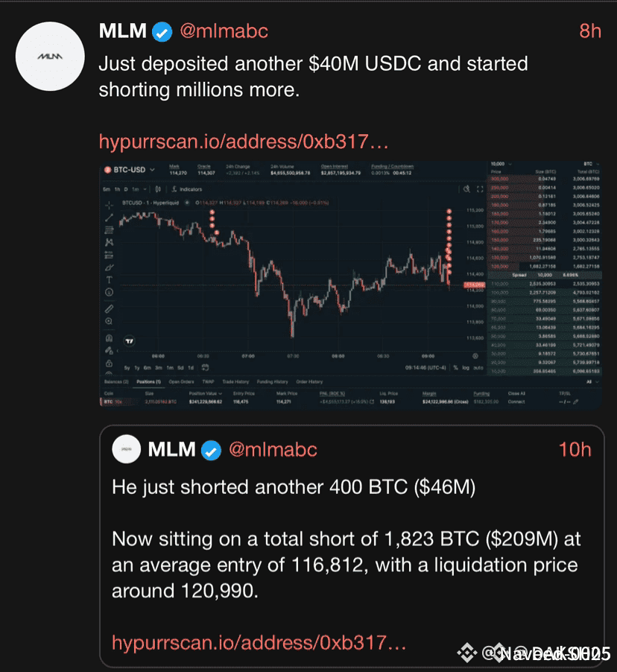This screenshot has width=617, height=672.
Task: Open the order book BTC unit dropdown
Action: pos(589,163)
